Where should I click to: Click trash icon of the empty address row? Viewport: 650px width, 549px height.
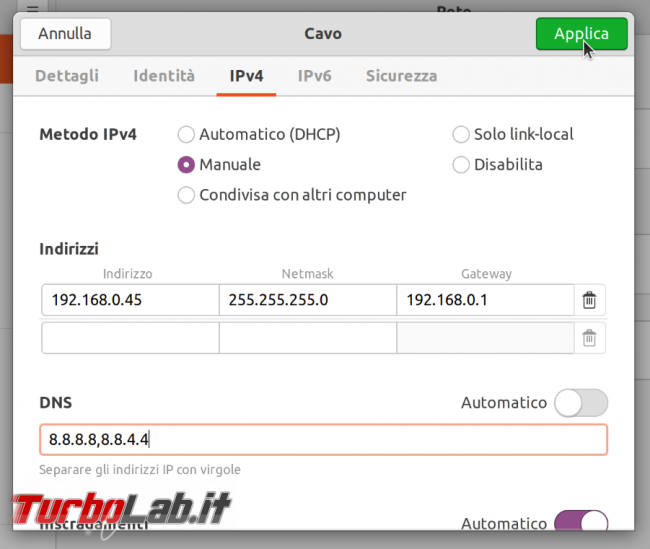(589, 338)
